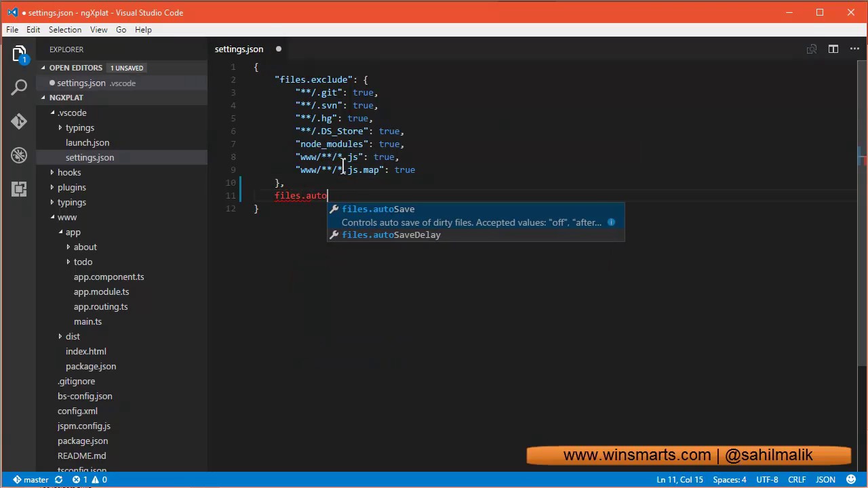The width and height of the screenshot is (868, 488).
Task: Open the Selection menu
Action: [65, 30]
